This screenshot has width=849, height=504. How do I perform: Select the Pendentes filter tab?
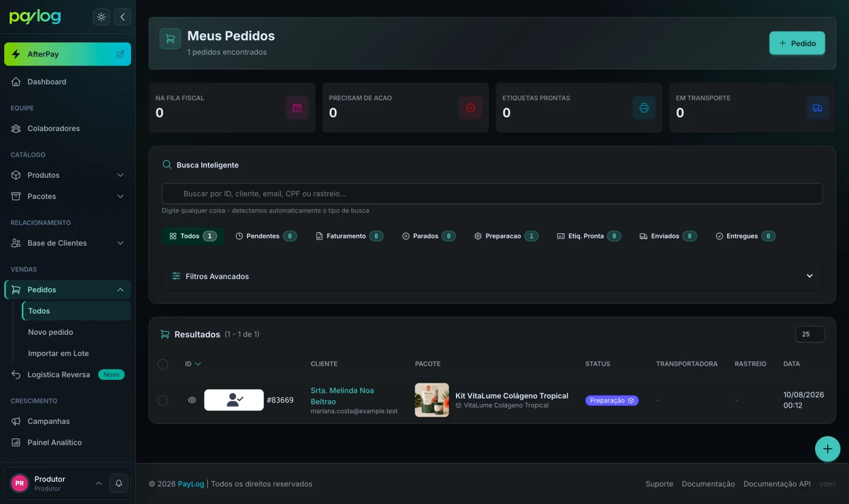[x=266, y=236]
